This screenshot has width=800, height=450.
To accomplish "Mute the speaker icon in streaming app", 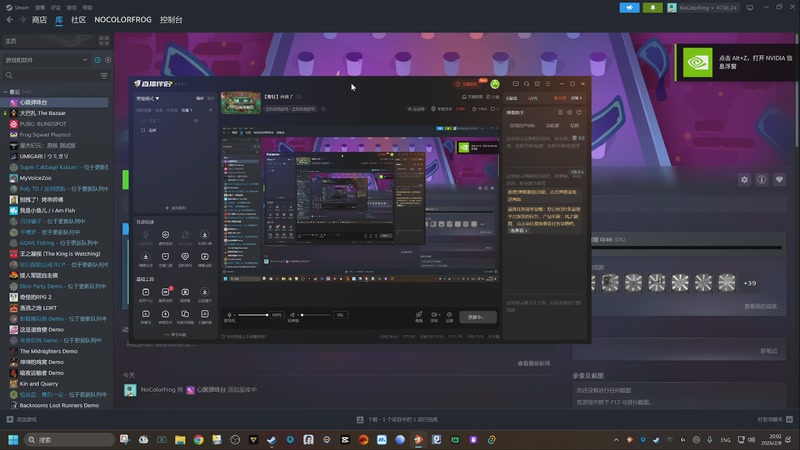I will pos(292,315).
